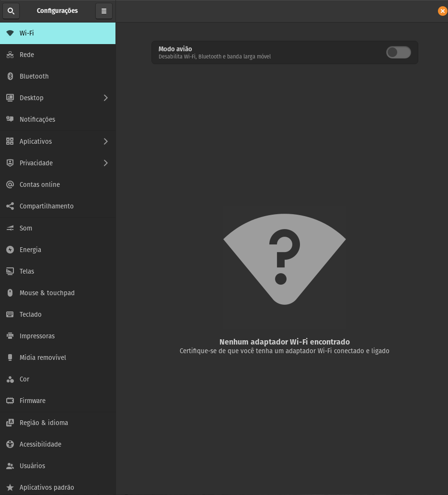Close the Configurações window

[442, 11]
